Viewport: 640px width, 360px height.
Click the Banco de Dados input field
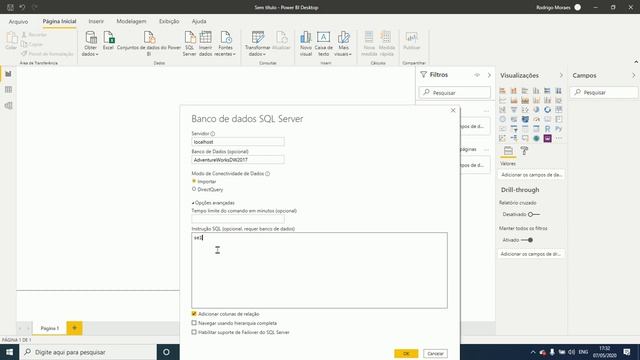pos(238,160)
